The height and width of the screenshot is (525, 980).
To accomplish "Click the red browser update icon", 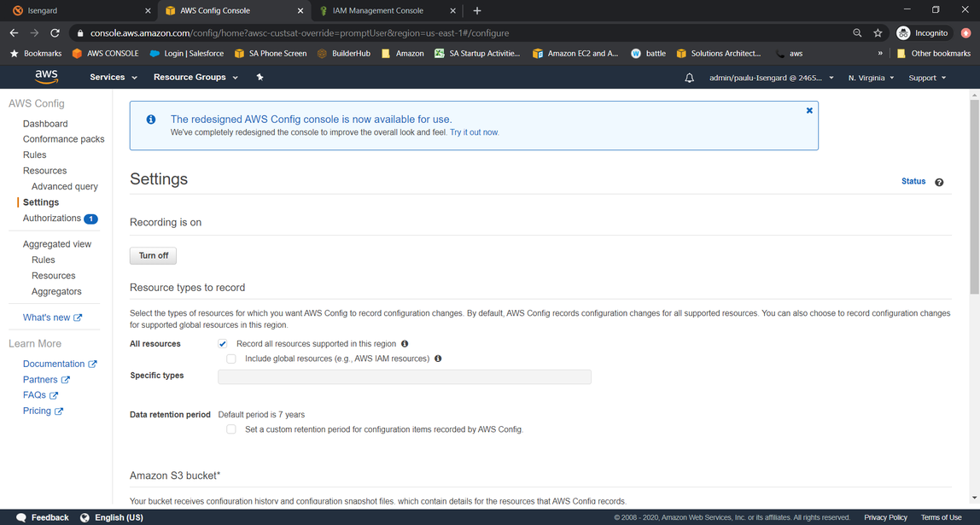I will tap(965, 32).
